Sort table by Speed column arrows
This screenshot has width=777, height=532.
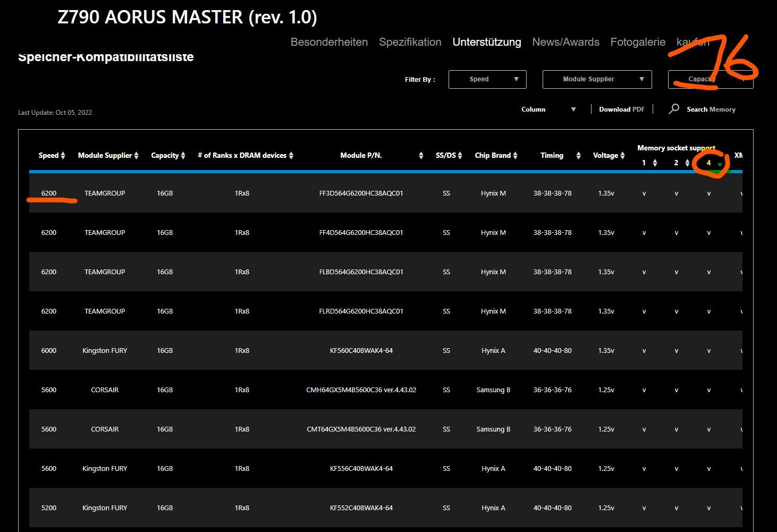(x=63, y=156)
